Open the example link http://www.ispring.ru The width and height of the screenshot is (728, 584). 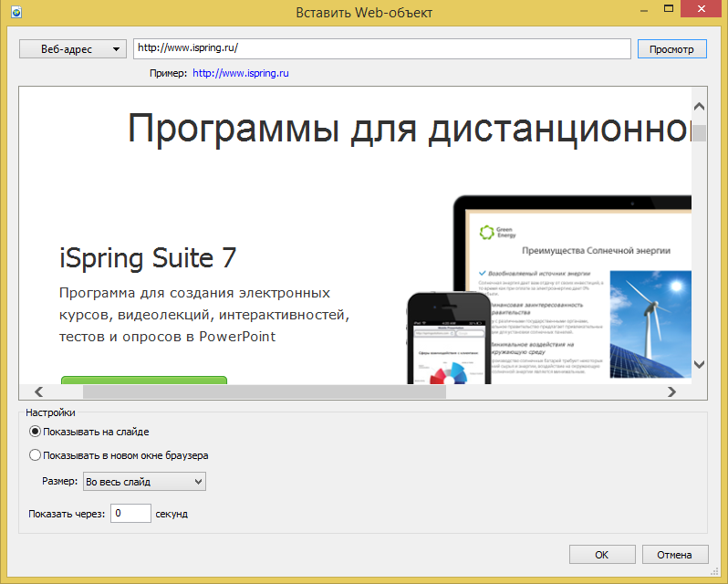tap(241, 73)
